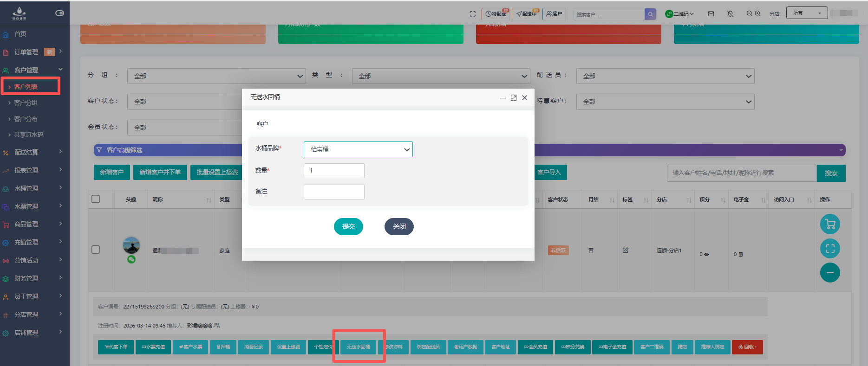Focus the 输入客户姓名/电话 search box

[742, 173]
